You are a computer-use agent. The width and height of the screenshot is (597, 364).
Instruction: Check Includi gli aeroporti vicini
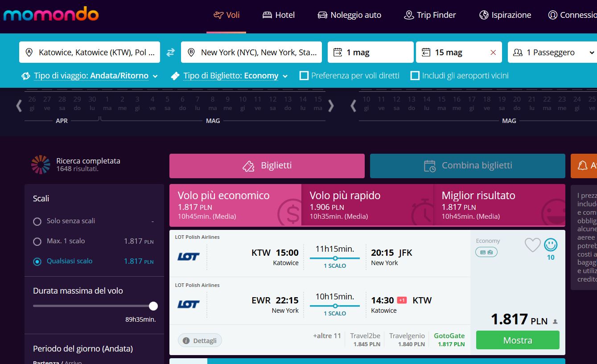coord(415,76)
